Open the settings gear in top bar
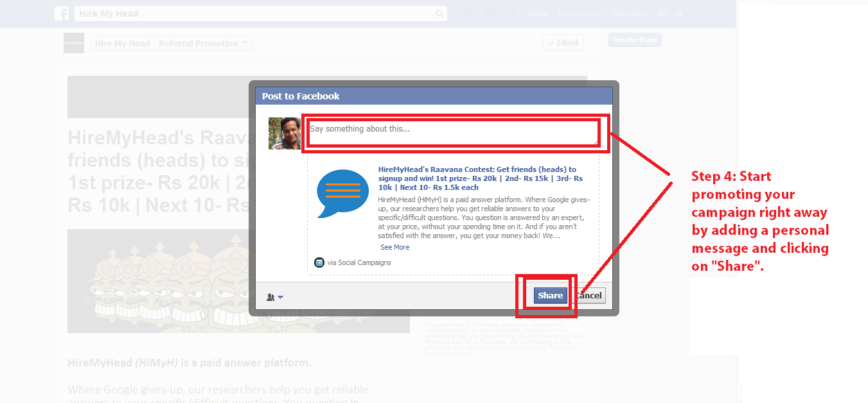The width and height of the screenshot is (868, 403). tap(679, 13)
